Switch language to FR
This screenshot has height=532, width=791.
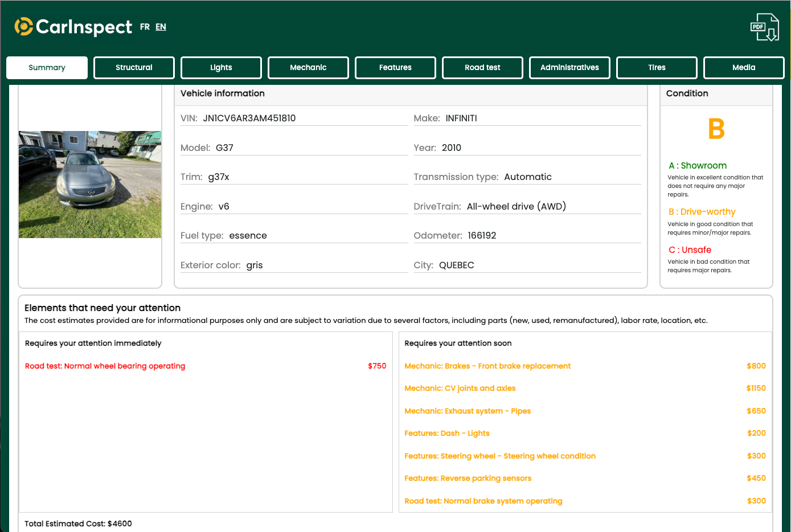click(145, 27)
